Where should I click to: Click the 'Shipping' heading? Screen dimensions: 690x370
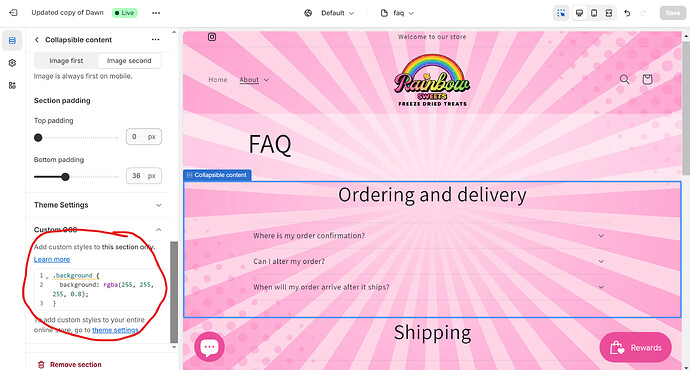(432, 333)
